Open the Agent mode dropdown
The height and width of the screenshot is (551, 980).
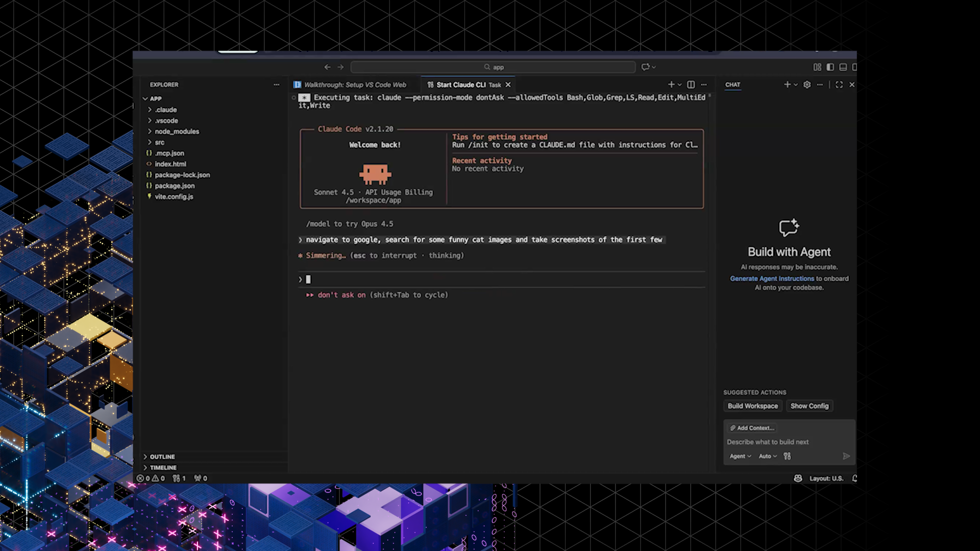point(740,456)
